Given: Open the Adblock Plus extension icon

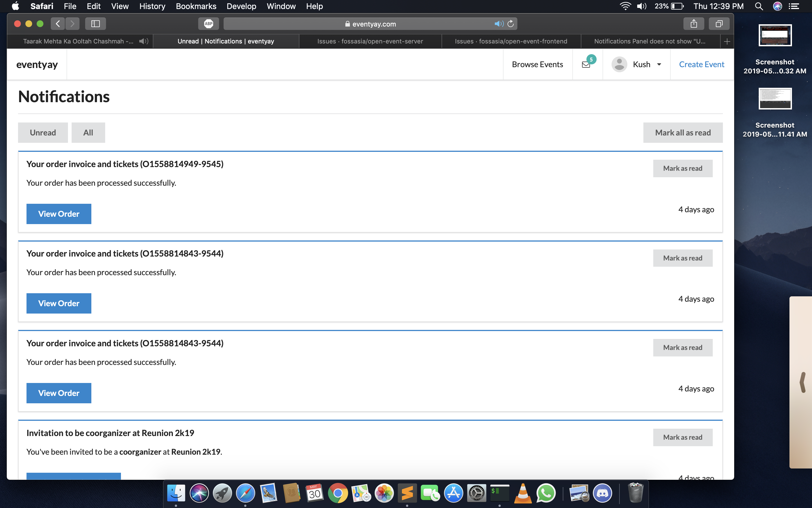Looking at the screenshot, I should [208, 23].
